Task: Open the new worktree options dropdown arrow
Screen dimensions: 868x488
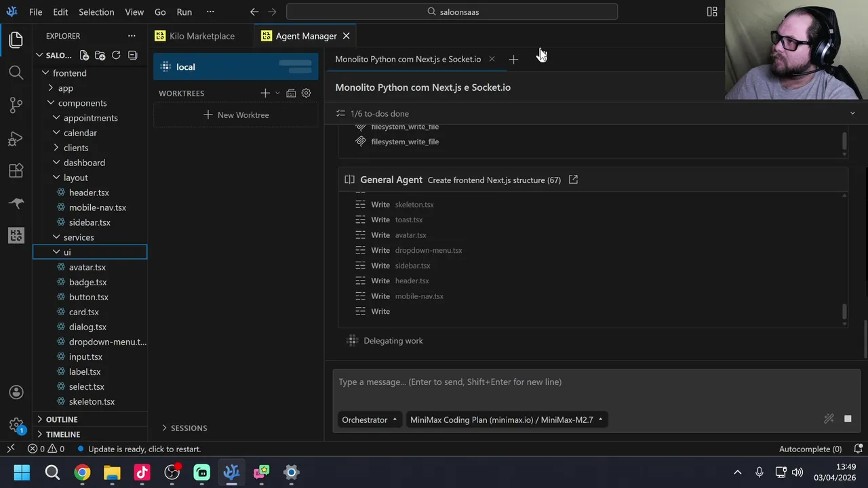Action: tap(277, 93)
